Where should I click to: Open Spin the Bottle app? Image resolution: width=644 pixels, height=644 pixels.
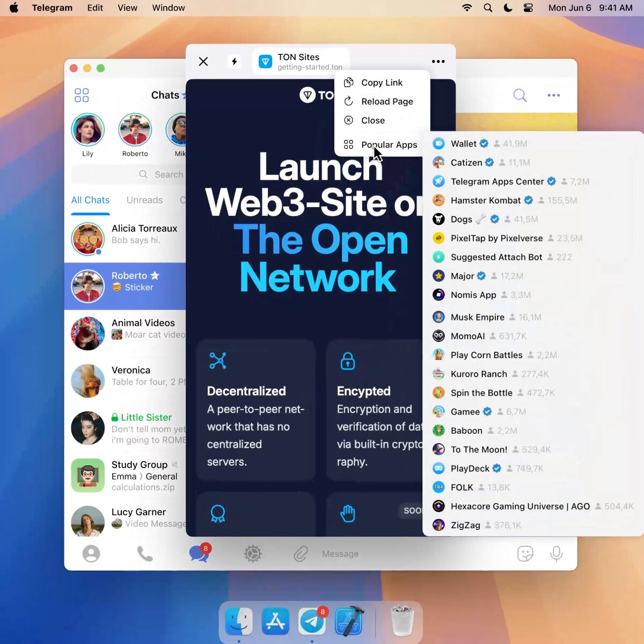(x=532, y=393)
